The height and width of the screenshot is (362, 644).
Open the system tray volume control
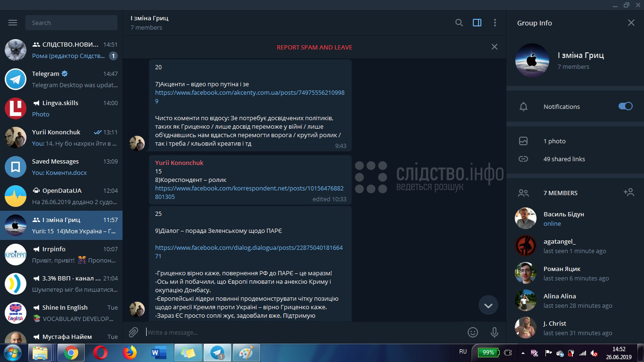[594, 353]
